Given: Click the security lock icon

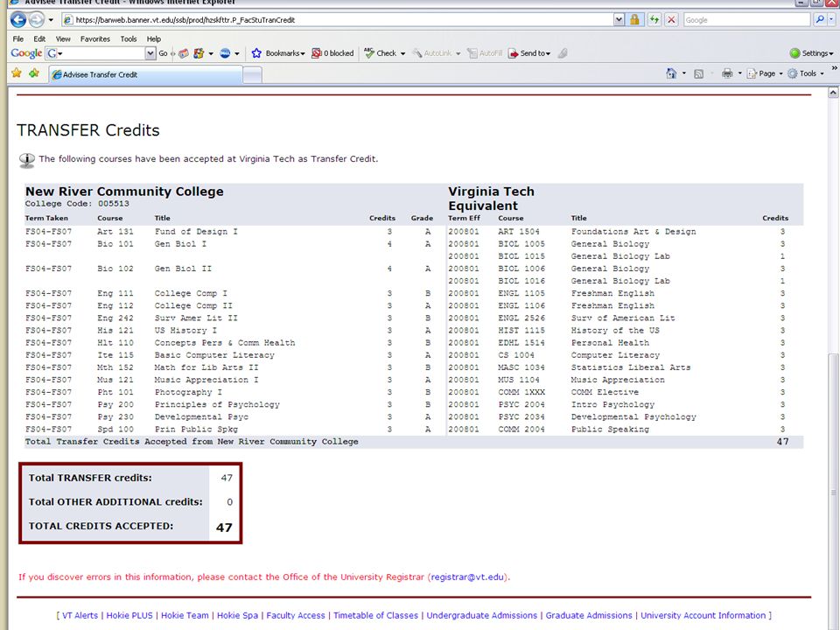Looking at the screenshot, I should click(x=635, y=20).
